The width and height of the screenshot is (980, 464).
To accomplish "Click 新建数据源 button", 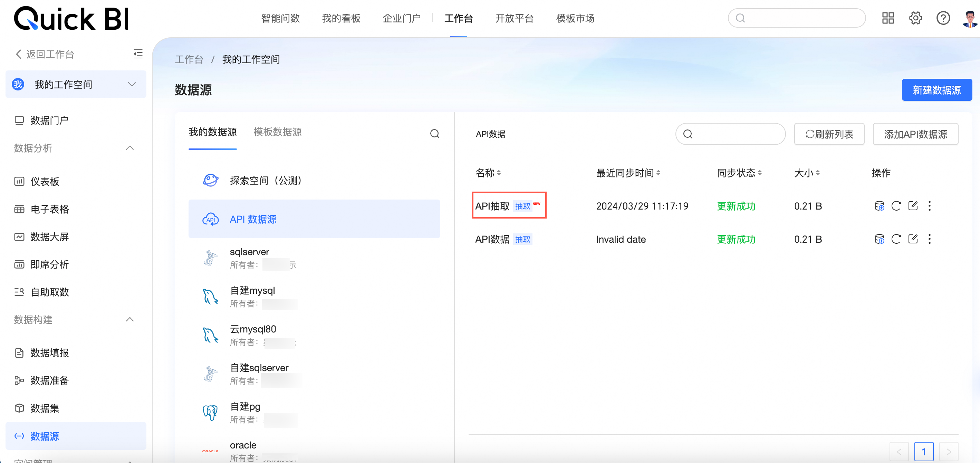I will coord(936,90).
